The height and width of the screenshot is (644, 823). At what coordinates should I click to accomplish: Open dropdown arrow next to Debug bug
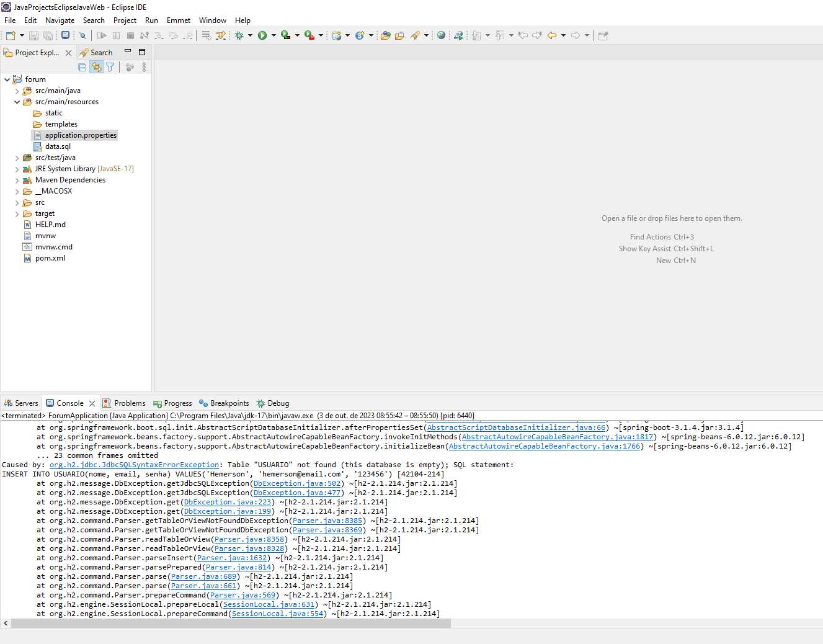pyautogui.click(x=251, y=35)
